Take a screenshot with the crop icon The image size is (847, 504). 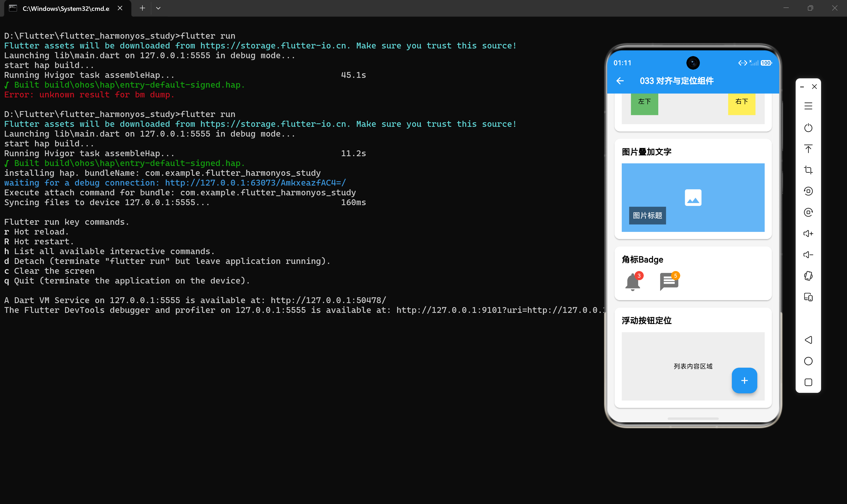pos(808,170)
